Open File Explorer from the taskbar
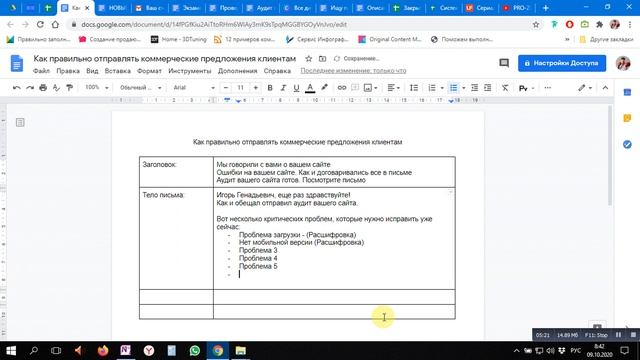The image size is (640, 360). coord(241,351)
